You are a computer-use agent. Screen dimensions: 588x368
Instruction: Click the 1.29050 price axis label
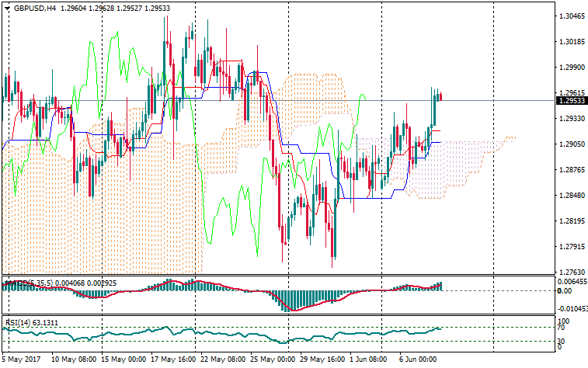tap(571, 144)
